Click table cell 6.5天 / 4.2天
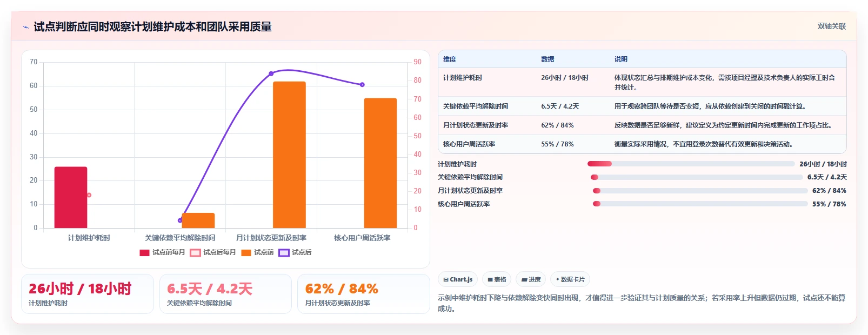This screenshot has width=868, height=335. pyautogui.click(x=560, y=106)
